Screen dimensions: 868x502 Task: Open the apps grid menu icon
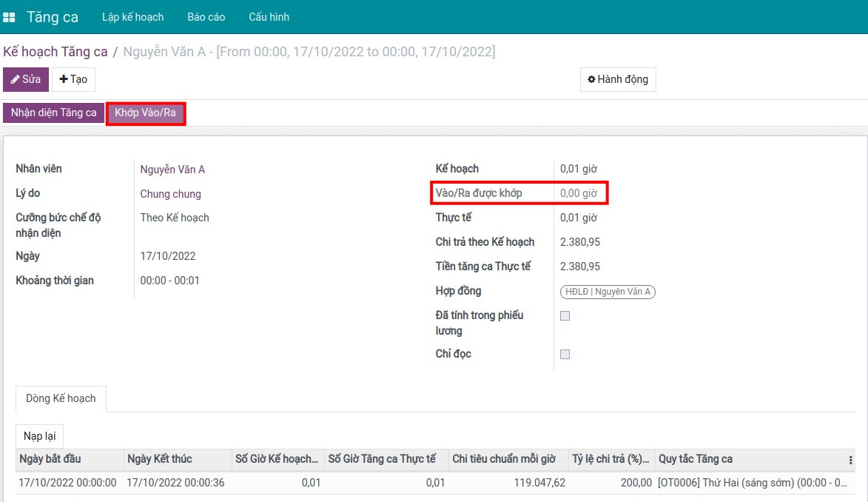(x=10, y=17)
